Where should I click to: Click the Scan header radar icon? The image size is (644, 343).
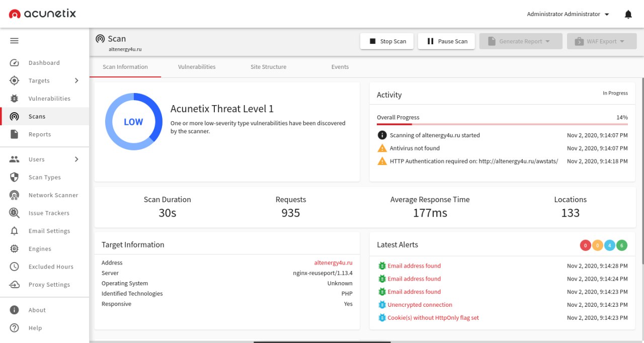100,39
